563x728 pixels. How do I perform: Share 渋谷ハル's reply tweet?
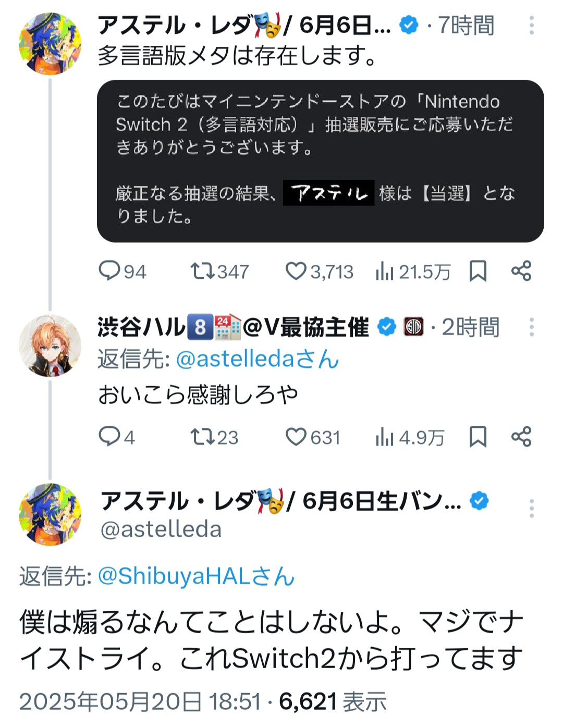pyautogui.click(x=521, y=437)
